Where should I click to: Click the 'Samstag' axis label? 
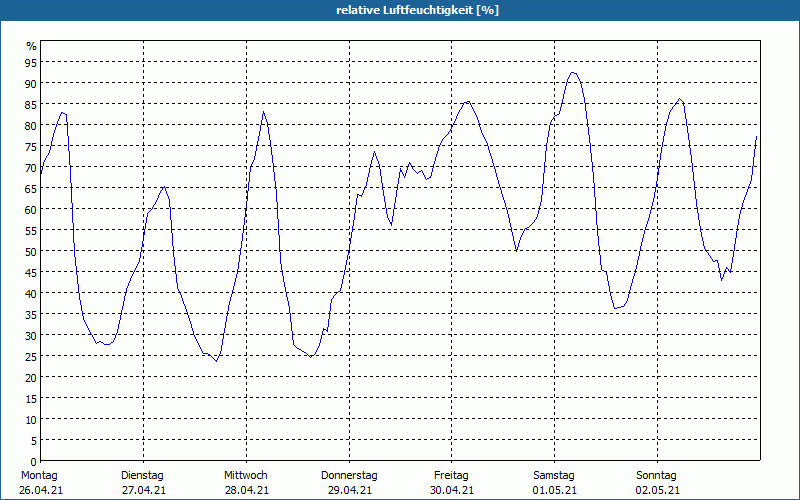(x=554, y=475)
